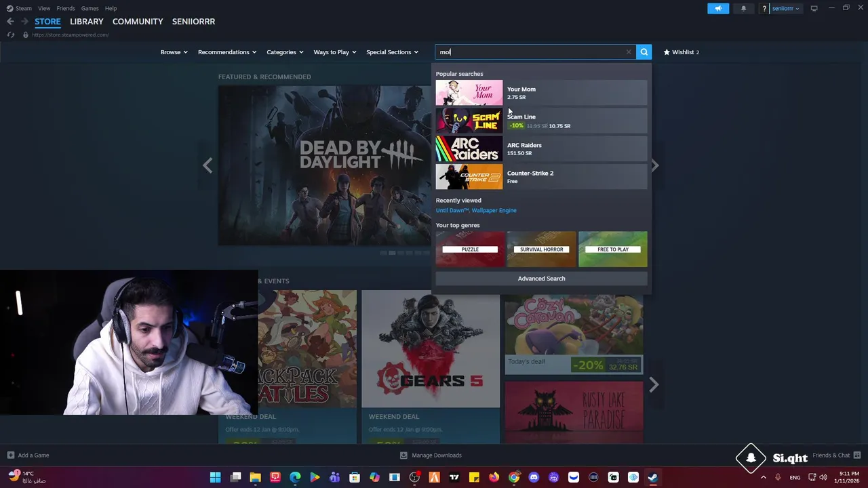This screenshot has height=488, width=868.
Task: Open Dead by Daylight featured banner
Action: click(x=324, y=165)
